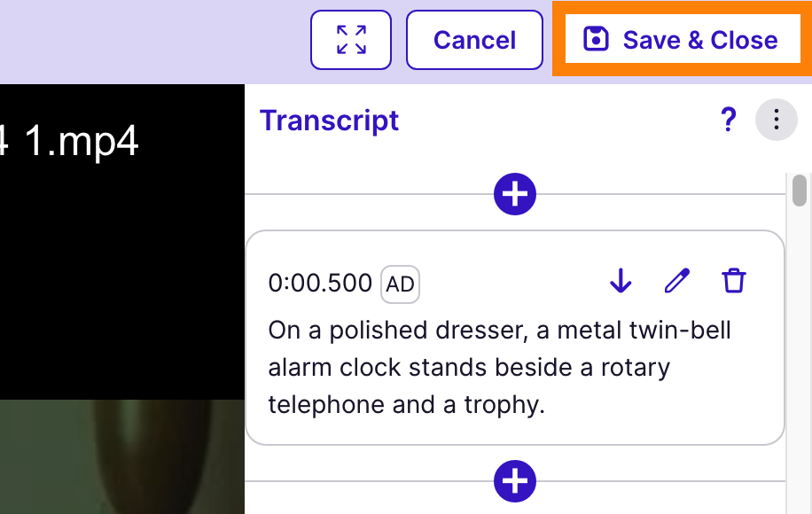Open the help question mark icon
Screen dimensions: 812x514
[x=729, y=120]
